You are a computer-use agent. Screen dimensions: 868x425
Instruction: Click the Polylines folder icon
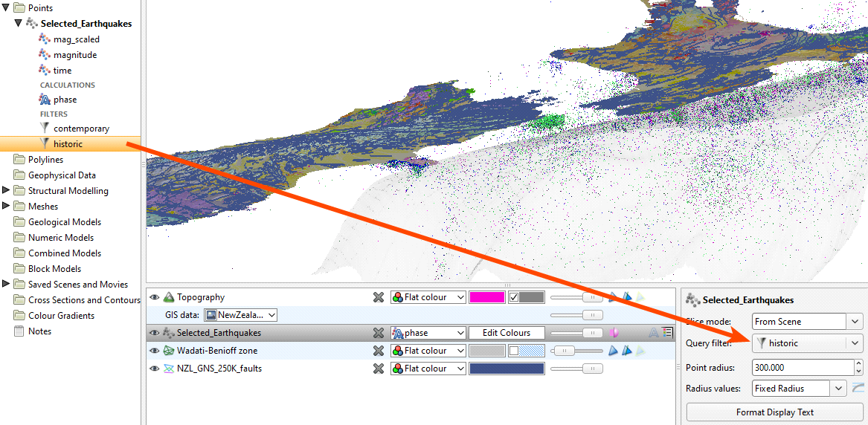pos(19,160)
